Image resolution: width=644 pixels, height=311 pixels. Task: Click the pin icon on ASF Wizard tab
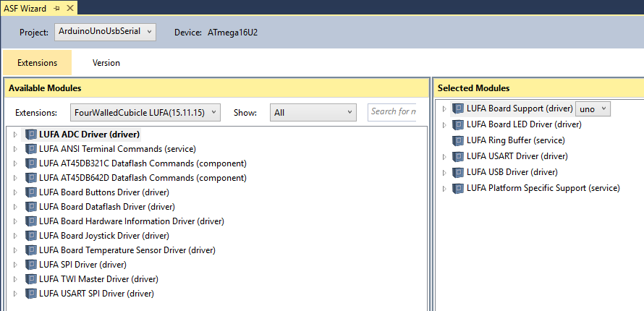(56, 8)
